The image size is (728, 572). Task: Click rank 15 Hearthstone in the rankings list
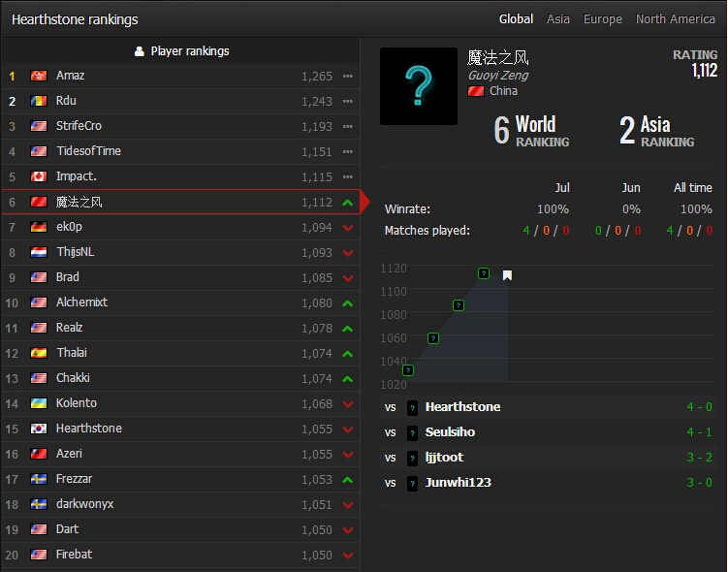(x=180, y=429)
